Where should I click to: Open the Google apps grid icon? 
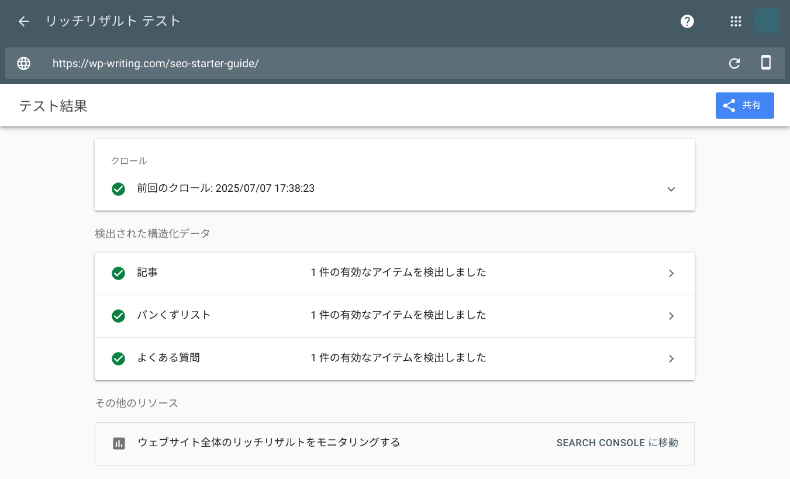pos(736,21)
